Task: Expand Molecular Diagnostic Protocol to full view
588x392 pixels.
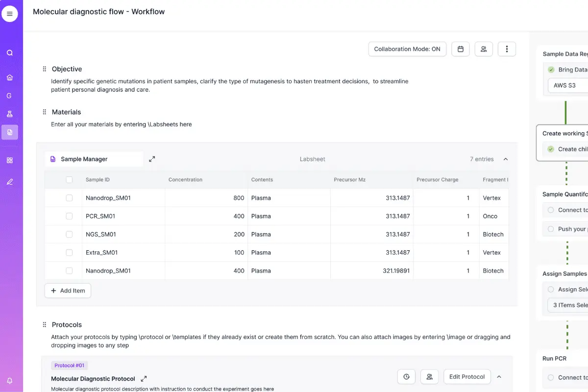Action: coord(144,379)
